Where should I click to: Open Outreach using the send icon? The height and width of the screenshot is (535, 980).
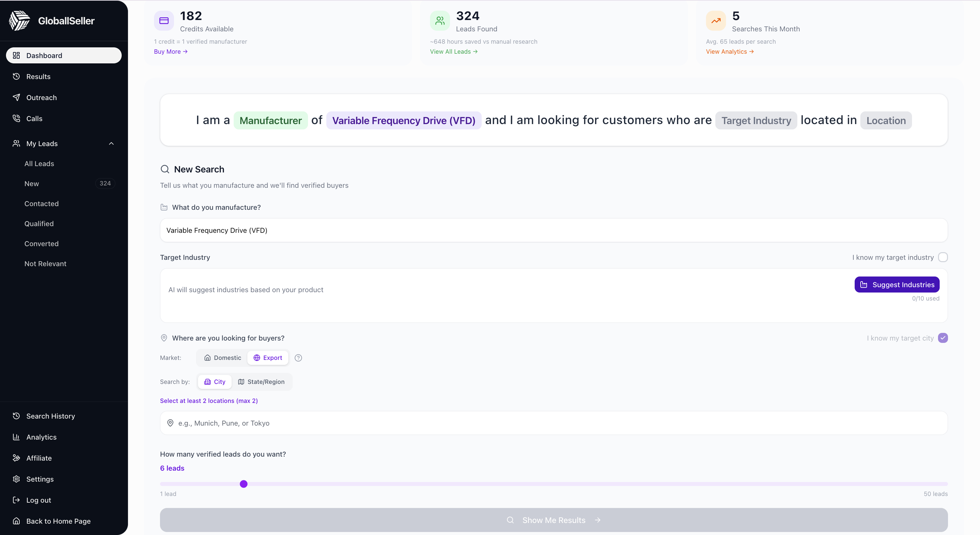pos(16,97)
